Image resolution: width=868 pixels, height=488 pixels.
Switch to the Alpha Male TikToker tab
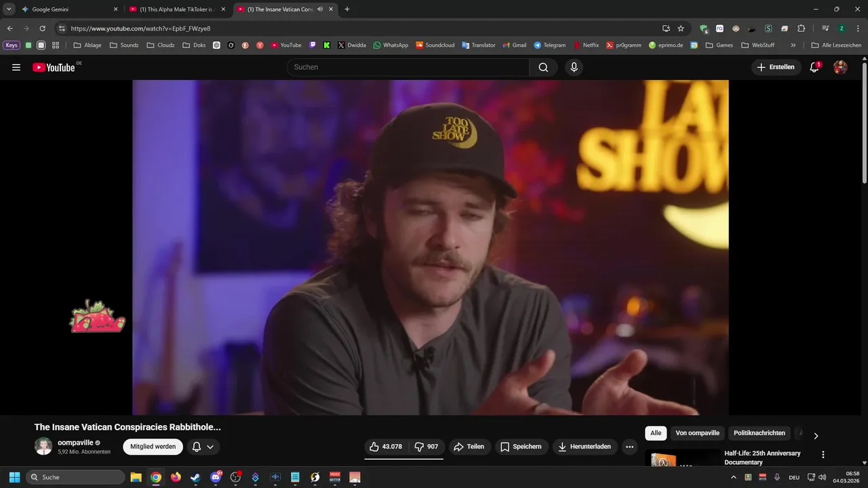click(x=177, y=9)
